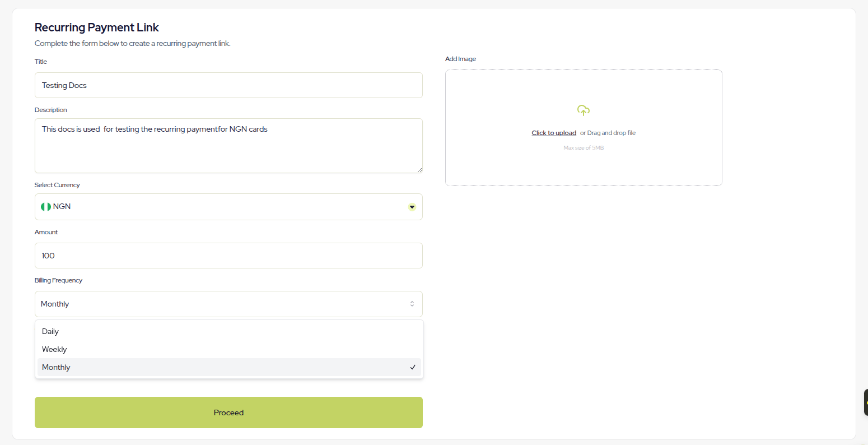Focus the Amount field showing 100

coord(228,256)
